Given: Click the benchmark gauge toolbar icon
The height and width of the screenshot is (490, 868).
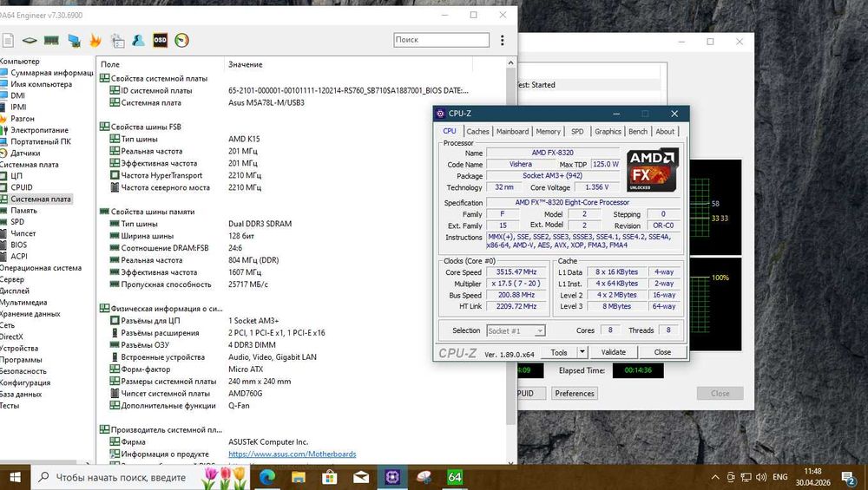Looking at the screenshot, I should pyautogui.click(x=181, y=41).
